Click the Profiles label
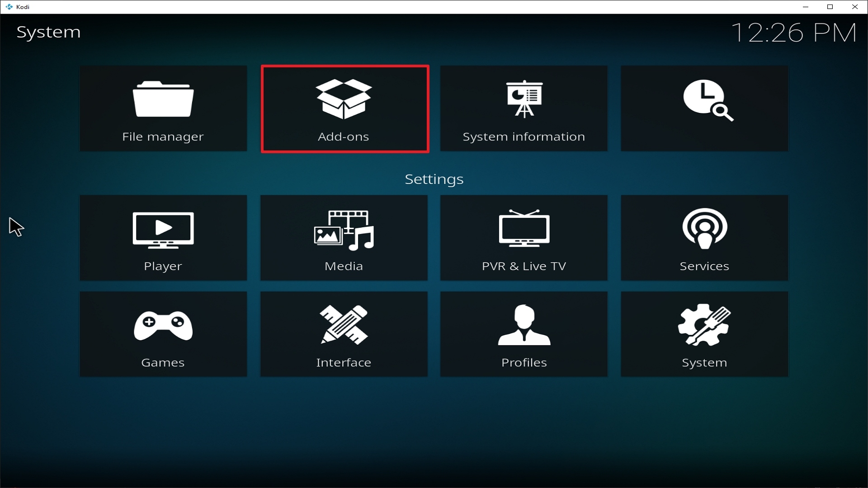The height and width of the screenshot is (488, 868). [524, 362]
